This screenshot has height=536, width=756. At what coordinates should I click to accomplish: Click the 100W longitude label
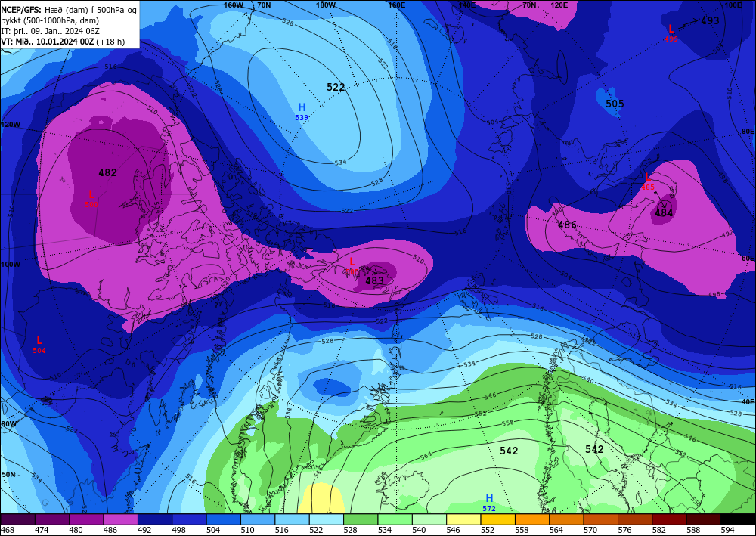11,264
